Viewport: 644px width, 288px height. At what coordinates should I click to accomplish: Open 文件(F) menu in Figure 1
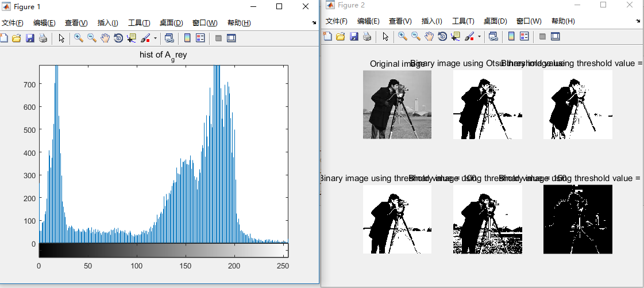[x=12, y=23]
